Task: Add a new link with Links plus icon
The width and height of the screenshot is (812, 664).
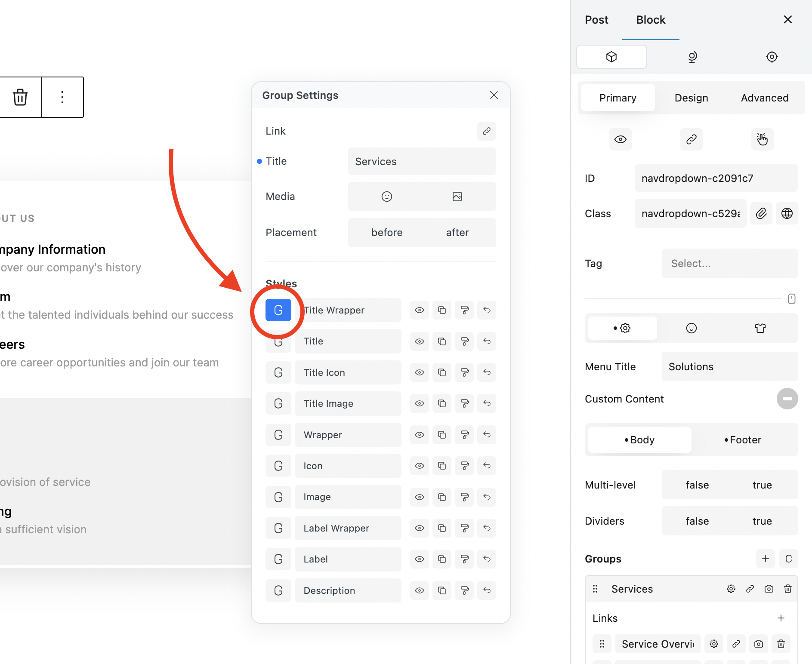Action: click(781, 618)
